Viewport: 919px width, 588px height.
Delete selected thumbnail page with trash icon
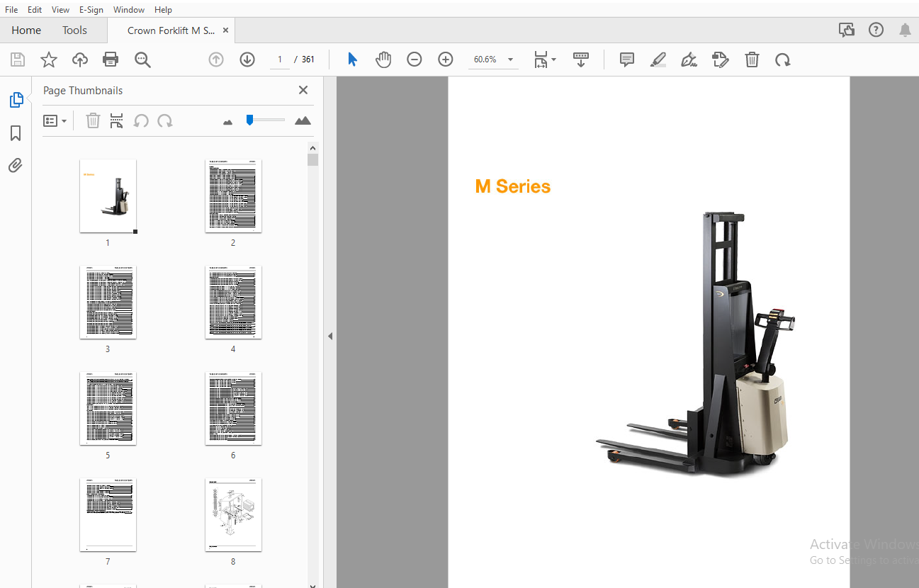coord(93,120)
